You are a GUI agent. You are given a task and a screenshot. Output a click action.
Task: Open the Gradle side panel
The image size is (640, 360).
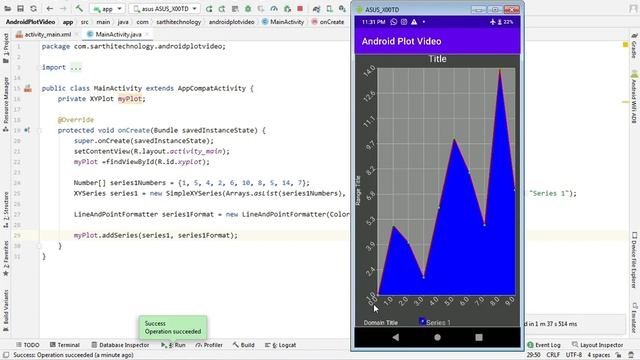[634, 46]
